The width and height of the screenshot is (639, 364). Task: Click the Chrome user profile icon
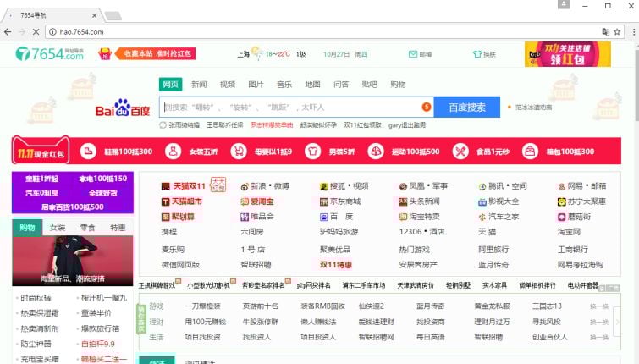coord(564,4)
